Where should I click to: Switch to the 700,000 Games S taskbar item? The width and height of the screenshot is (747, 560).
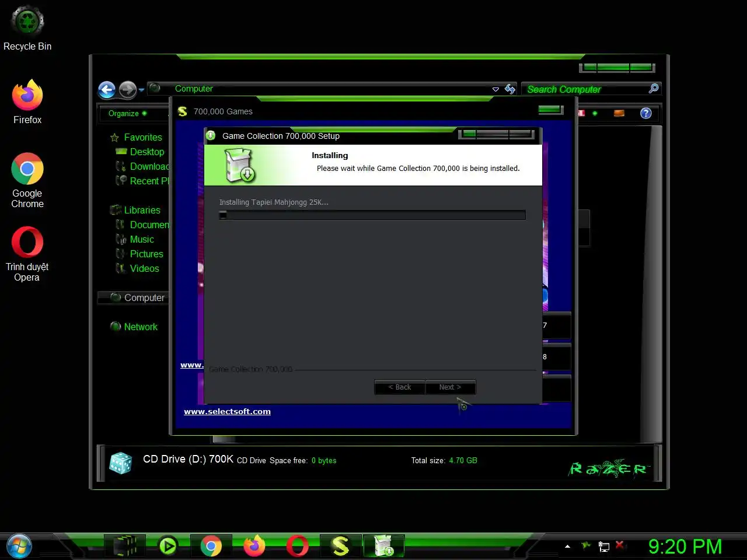(x=341, y=546)
